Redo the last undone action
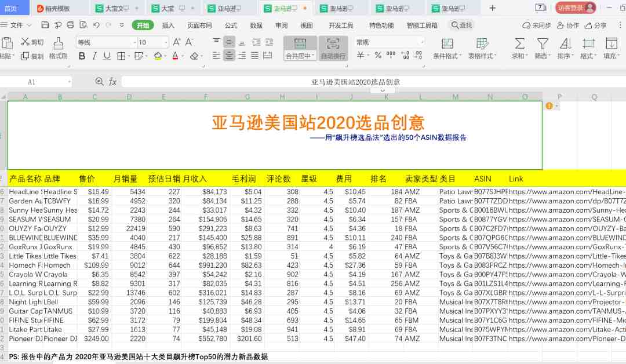 (108, 25)
